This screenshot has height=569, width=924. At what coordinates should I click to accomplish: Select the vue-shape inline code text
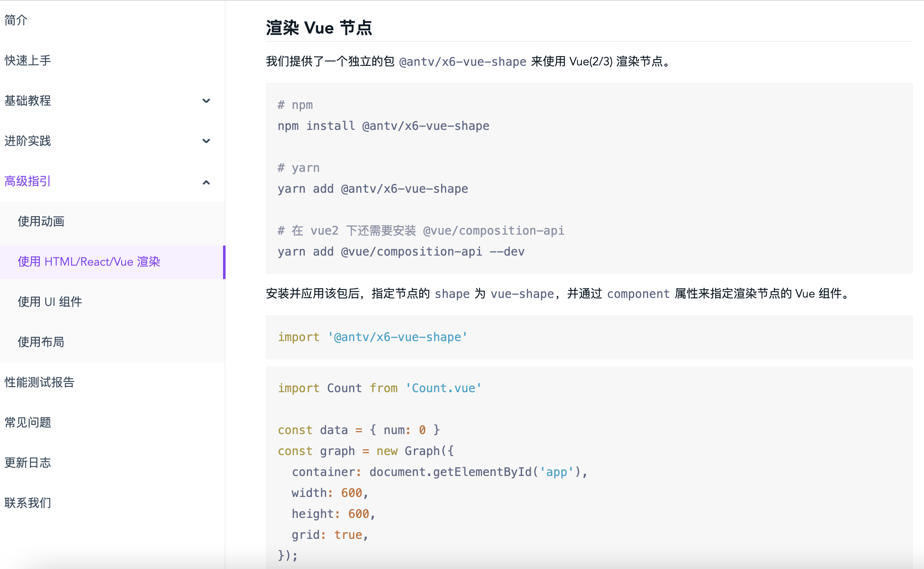[521, 294]
